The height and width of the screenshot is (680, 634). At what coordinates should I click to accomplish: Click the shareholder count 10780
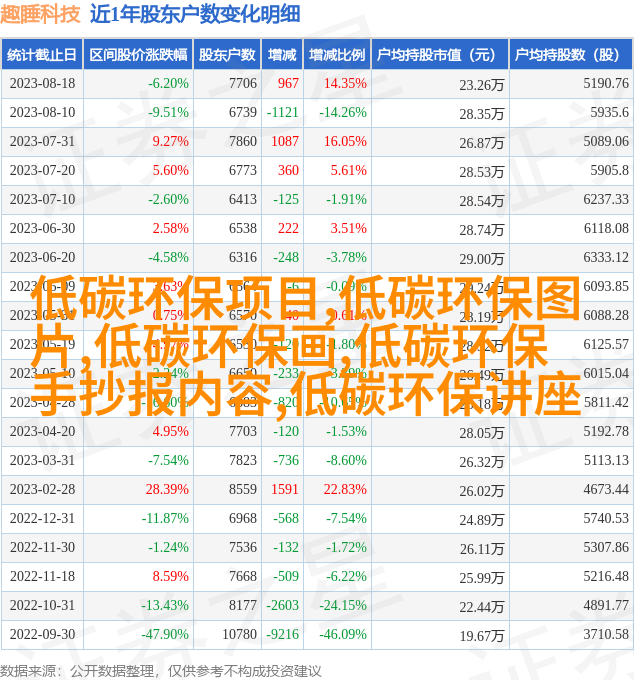coord(239,635)
